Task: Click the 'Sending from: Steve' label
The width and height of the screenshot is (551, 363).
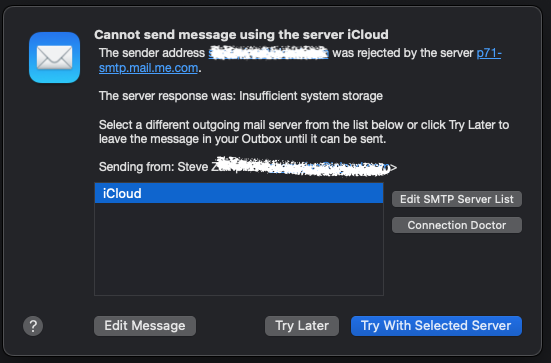Action: click(154, 167)
